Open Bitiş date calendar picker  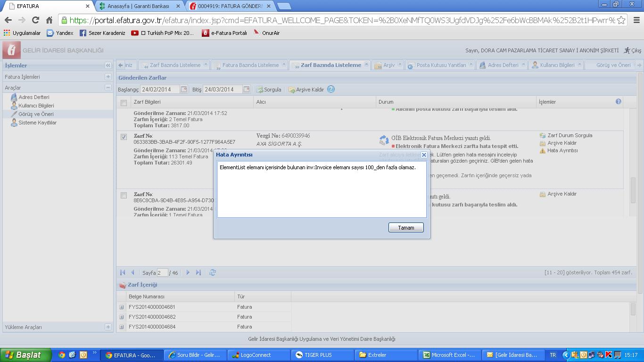point(247,89)
